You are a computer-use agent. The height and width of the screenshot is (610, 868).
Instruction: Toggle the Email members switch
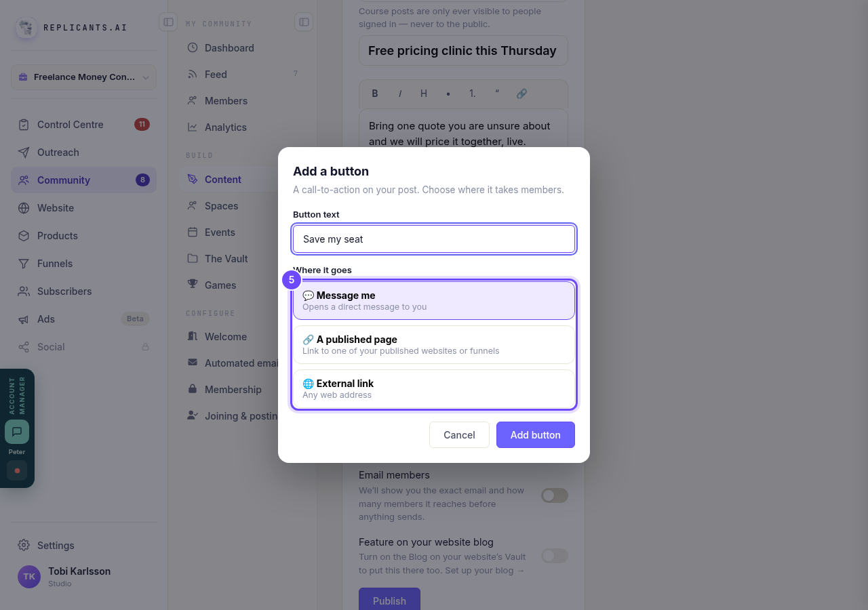pos(554,495)
